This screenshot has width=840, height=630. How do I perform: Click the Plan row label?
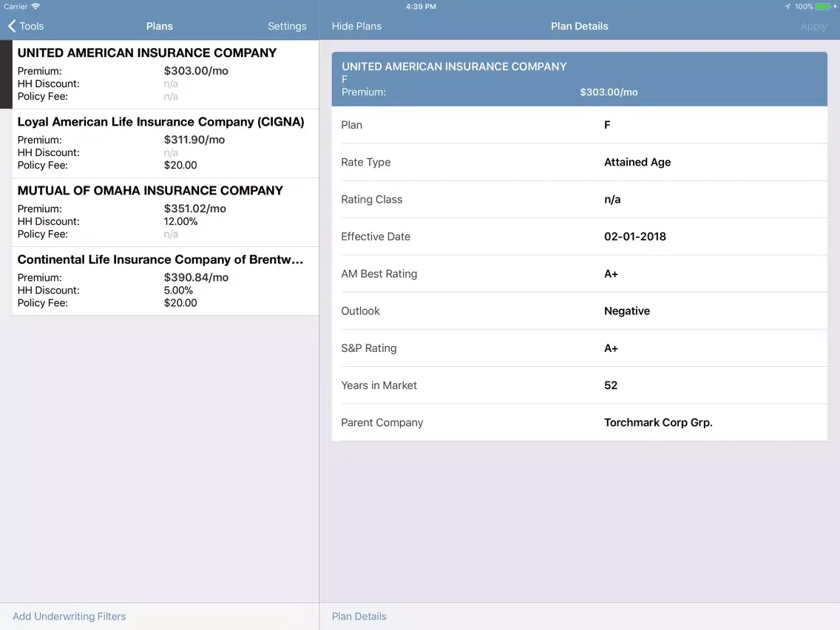point(351,125)
